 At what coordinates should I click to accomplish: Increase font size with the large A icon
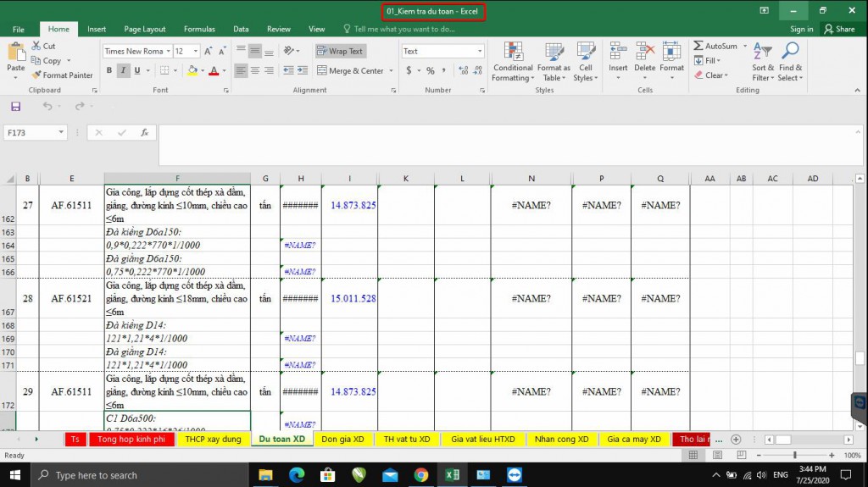209,51
